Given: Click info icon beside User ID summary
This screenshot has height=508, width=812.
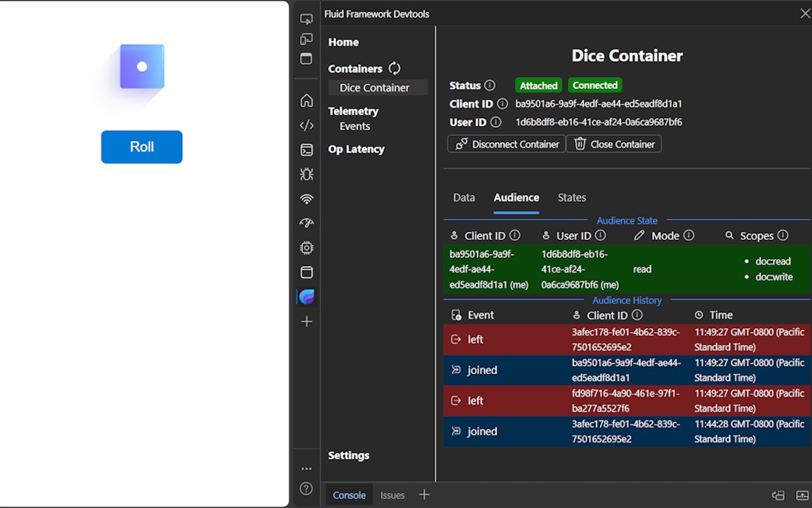Looking at the screenshot, I should (496, 122).
